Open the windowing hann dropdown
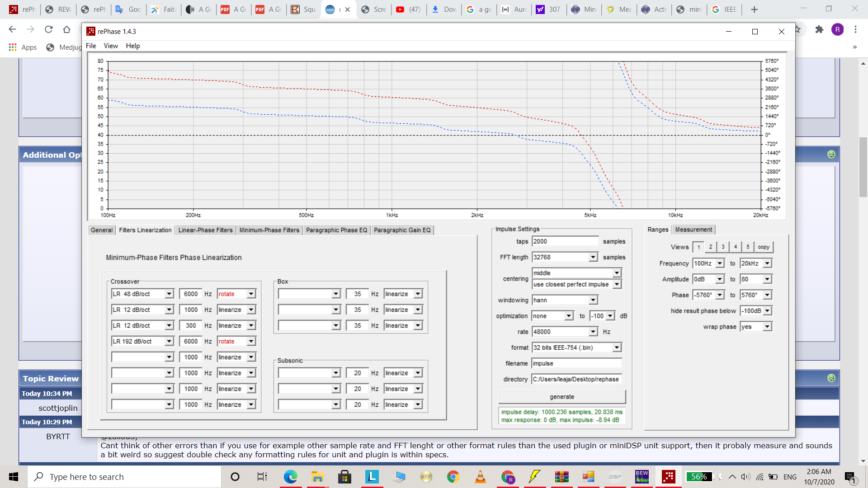868x488 pixels. coord(593,300)
